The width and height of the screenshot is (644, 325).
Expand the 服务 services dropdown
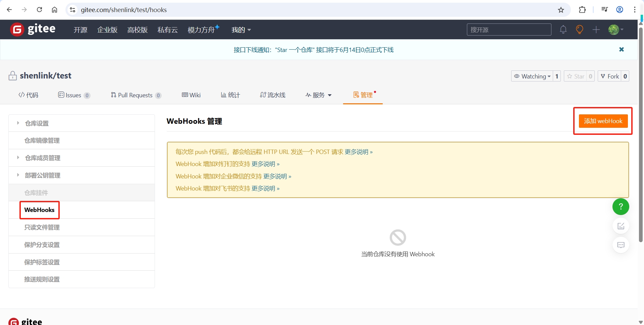[318, 95]
